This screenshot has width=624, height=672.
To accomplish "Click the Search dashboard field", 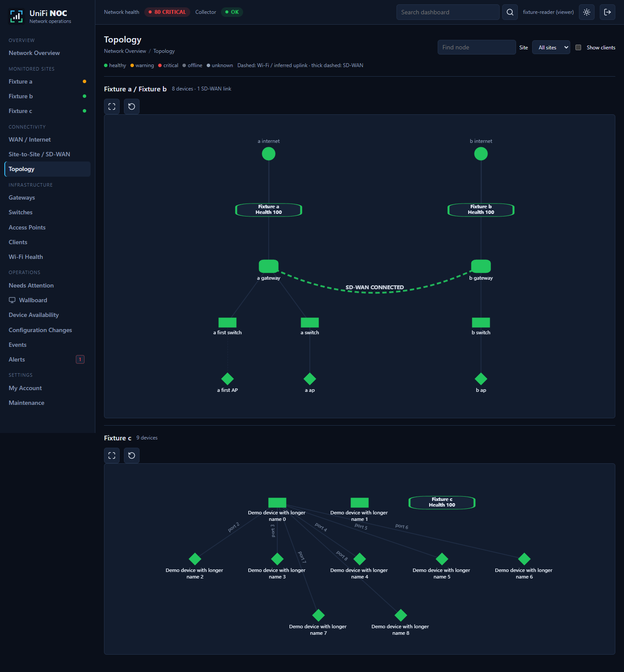I will pyautogui.click(x=448, y=12).
